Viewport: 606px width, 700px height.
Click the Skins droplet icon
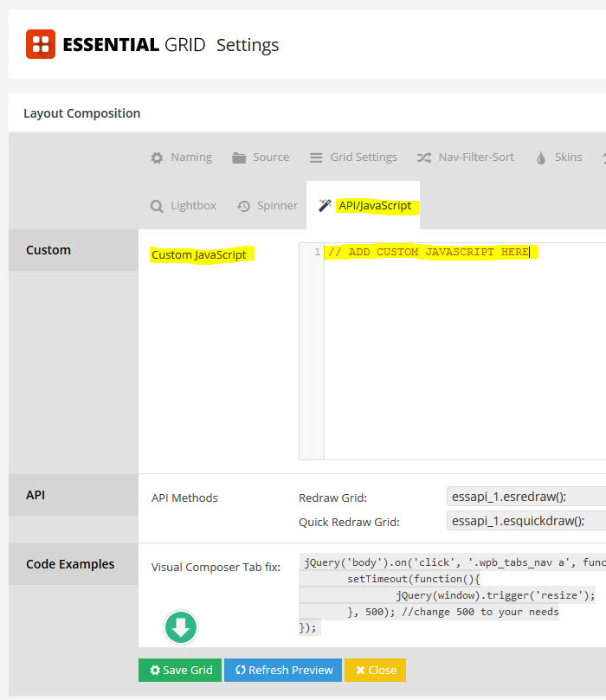coord(541,157)
